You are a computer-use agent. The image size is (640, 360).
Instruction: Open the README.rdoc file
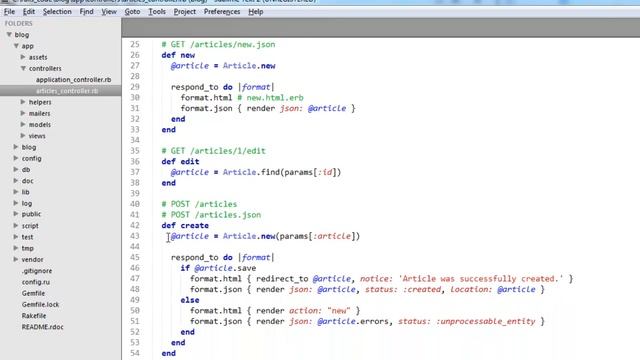42,327
